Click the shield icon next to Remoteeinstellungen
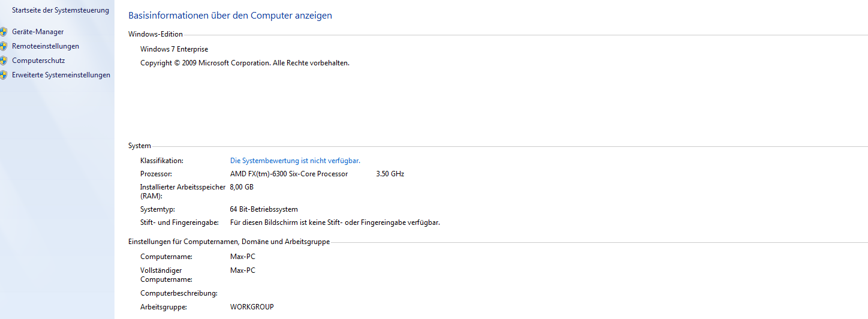 pos(3,46)
